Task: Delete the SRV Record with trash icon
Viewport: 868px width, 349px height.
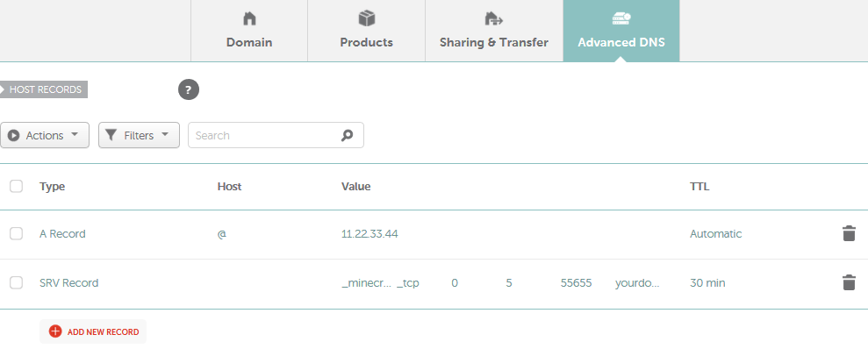Action: 849,282
